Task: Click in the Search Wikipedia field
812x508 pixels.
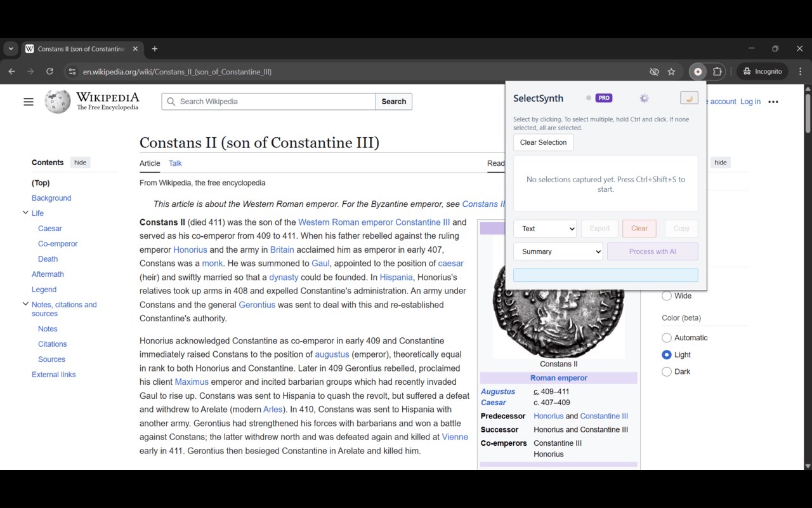Action: (269, 102)
